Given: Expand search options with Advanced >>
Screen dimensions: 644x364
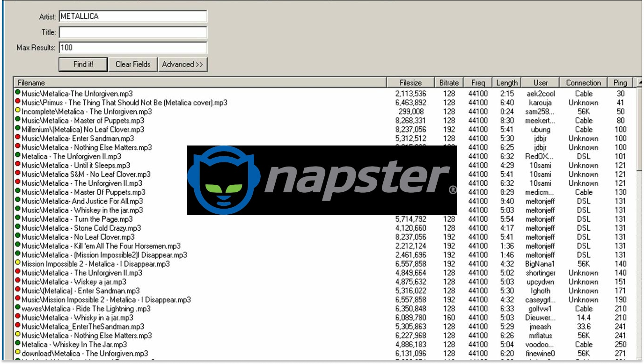Looking at the screenshot, I should coord(183,65).
